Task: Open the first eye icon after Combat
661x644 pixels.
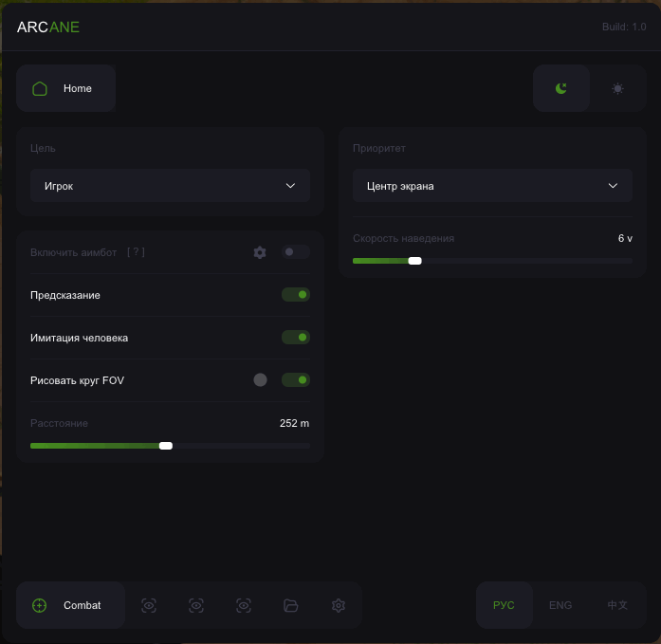Action: [x=149, y=605]
